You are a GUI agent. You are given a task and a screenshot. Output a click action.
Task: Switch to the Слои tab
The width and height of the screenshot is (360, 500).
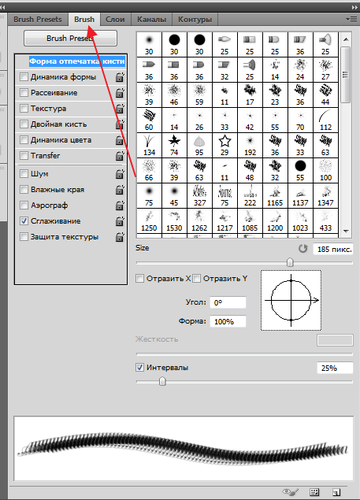[115, 19]
